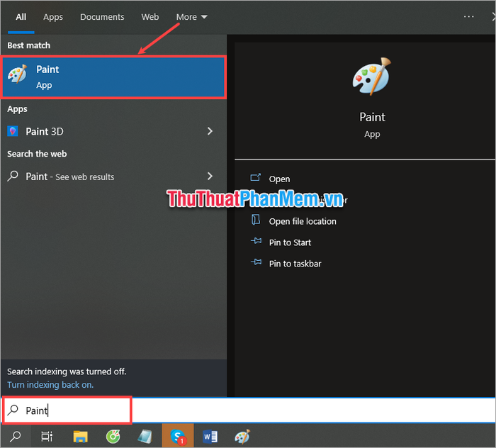Click Pin to Start
496x448 pixels.
click(290, 242)
